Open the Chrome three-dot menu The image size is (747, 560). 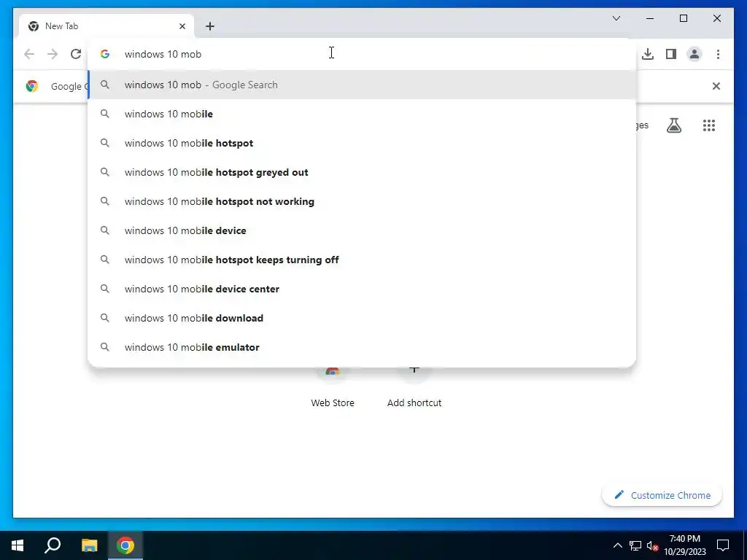click(718, 54)
